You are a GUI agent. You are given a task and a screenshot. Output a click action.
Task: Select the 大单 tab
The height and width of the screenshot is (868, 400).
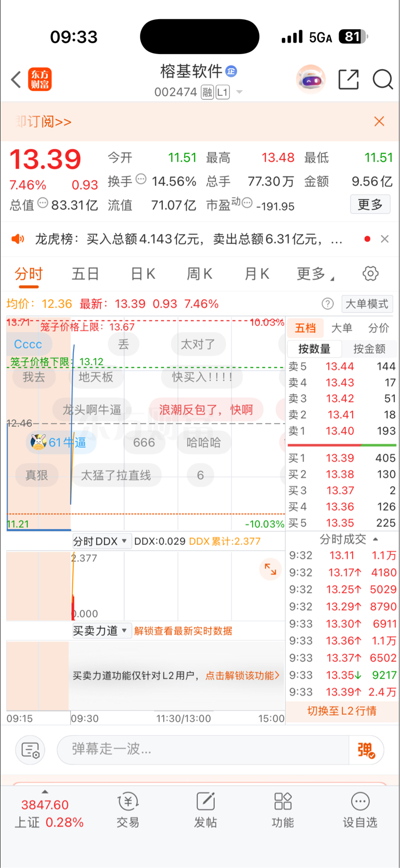click(x=342, y=328)
